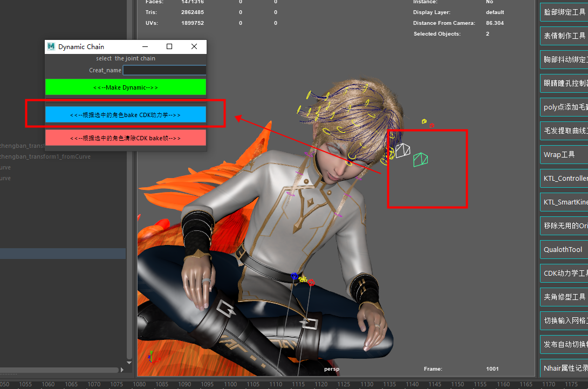Screen dimensions: 588x389
Task: Maximize the Dynamic Chain window
Action: pyautogui.click(x=169, y=47)
